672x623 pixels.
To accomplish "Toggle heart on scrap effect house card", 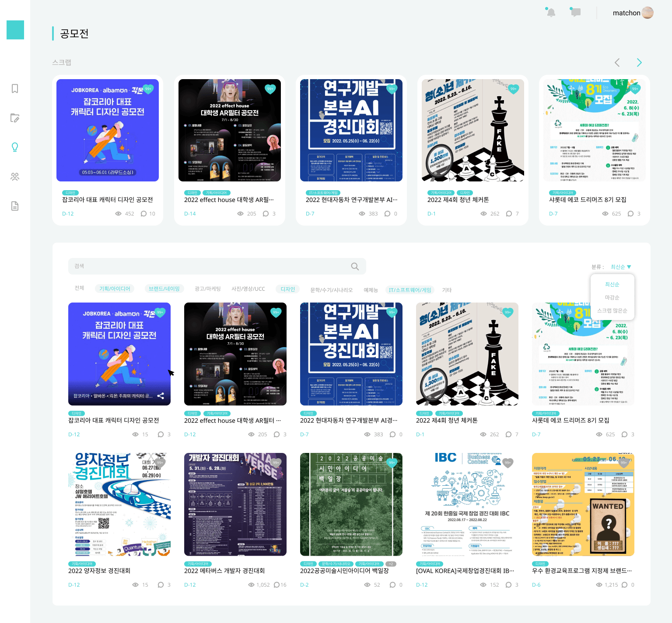I will point(270,89).
